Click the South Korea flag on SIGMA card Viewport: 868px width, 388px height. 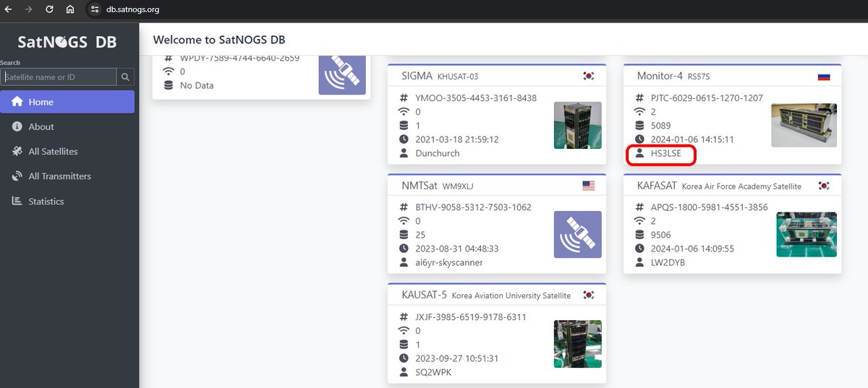pos(588,76)
